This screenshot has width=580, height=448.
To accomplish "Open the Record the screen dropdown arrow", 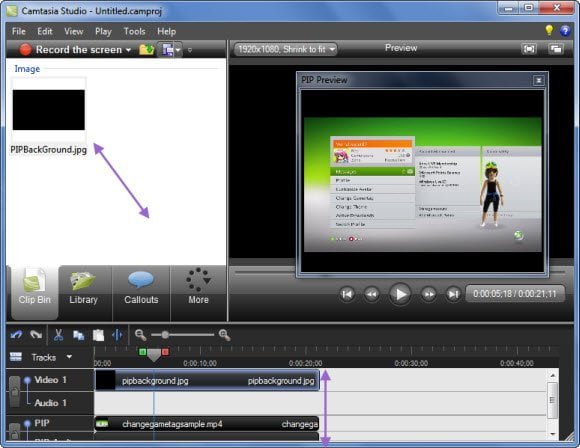I will tap(128, 50).
